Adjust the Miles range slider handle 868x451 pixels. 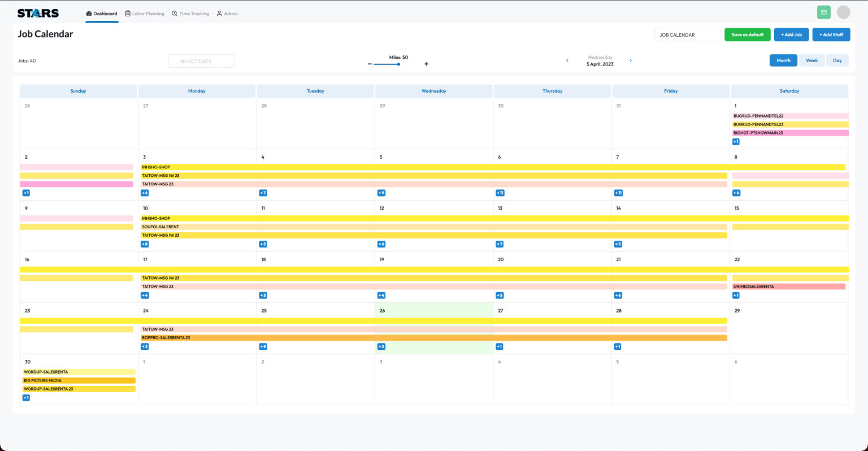click(x=398, y=64)
